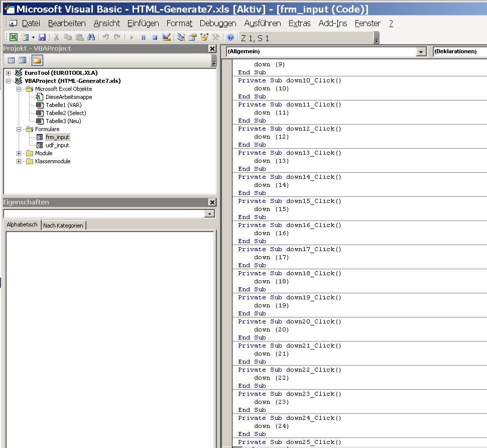Click the Copy icon in toolbar

pos(68,38)
